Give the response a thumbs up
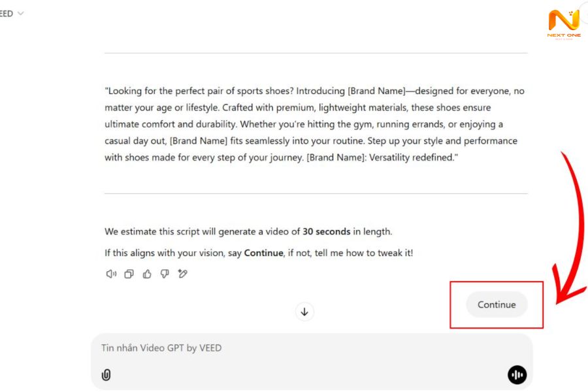The width and height of the screenshot is (588, 392). point(147,274)
